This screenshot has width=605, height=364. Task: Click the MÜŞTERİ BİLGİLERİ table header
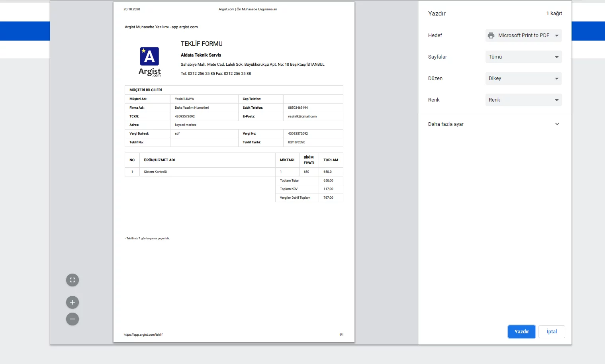(146, 90)
